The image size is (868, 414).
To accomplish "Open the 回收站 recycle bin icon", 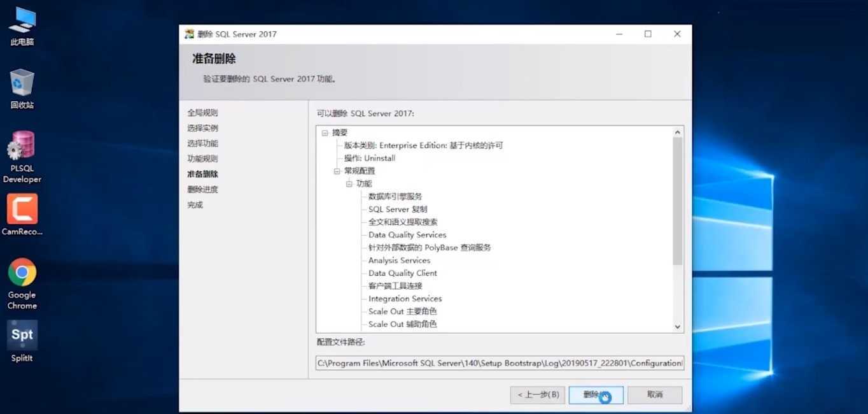I will click(22, 89).
